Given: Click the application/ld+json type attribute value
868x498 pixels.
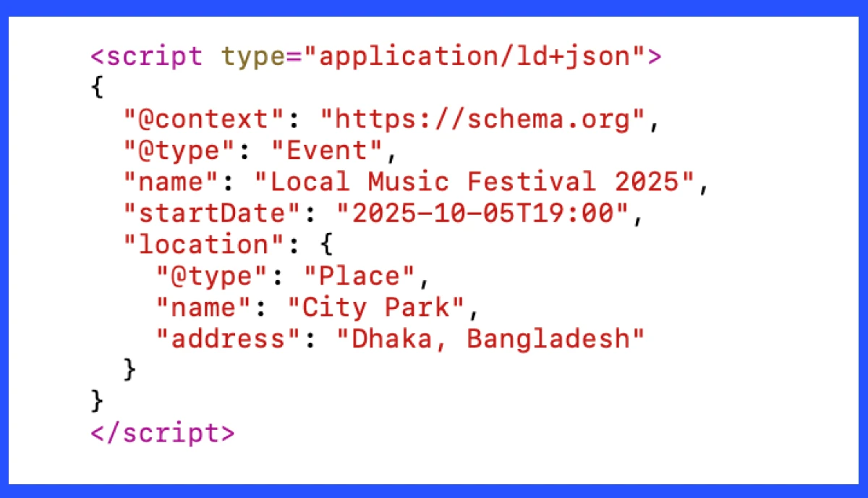Looking at the screenshot, I should tap(474, 56).
